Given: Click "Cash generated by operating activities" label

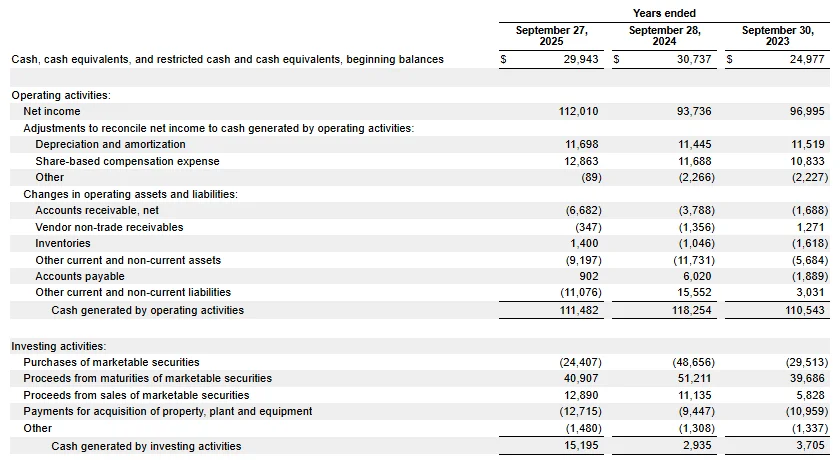Looking at the screenshot, I should pos(147,311).
